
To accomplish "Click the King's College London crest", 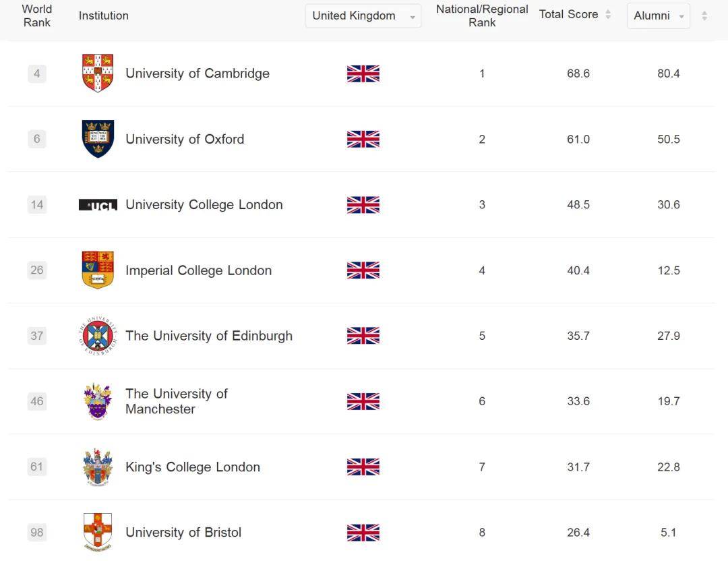I will [98, 467].
